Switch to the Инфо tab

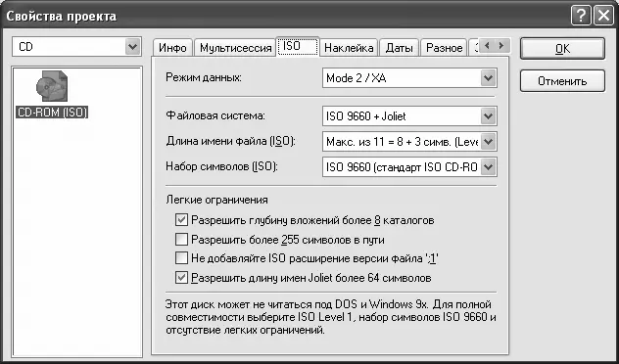point(172,48)
